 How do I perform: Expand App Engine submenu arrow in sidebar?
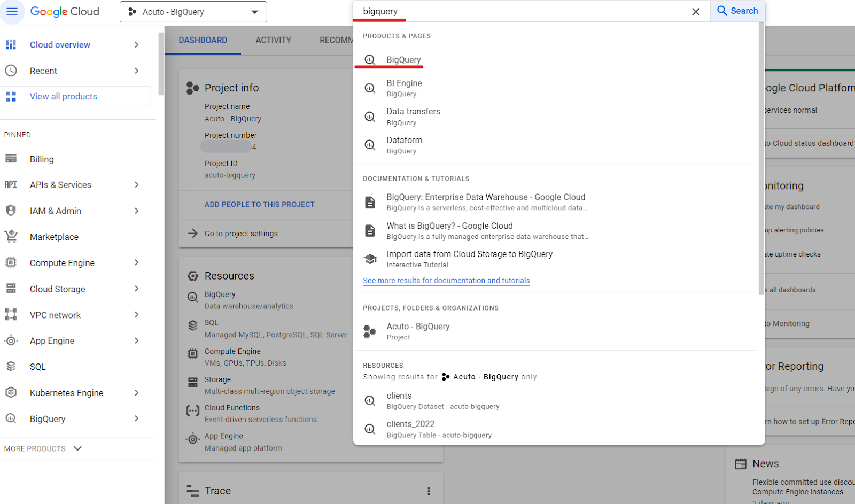coord(137,340)
